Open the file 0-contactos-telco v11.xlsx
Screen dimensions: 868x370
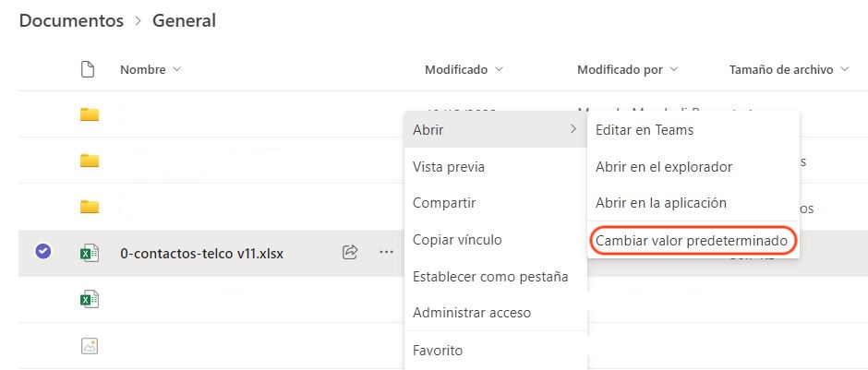click(x=201, y=254)
